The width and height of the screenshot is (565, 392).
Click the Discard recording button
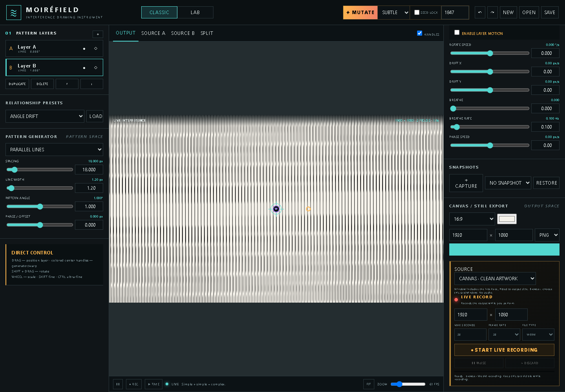(530, 363)
